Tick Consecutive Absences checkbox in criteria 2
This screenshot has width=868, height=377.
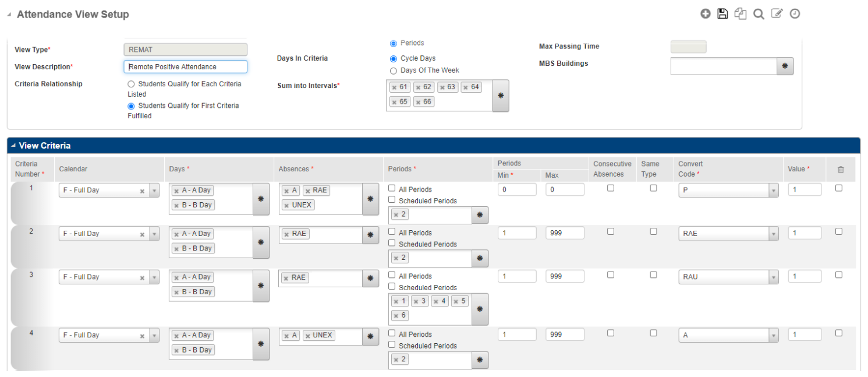click(611, 231)
